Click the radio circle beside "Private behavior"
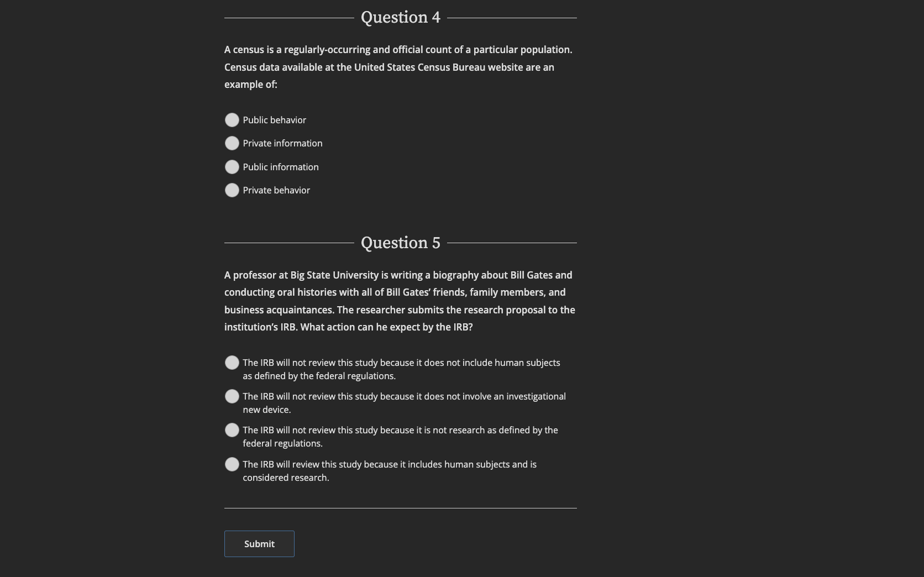The width and height of the screenshot is (924, 577). [x=232, y=190]
